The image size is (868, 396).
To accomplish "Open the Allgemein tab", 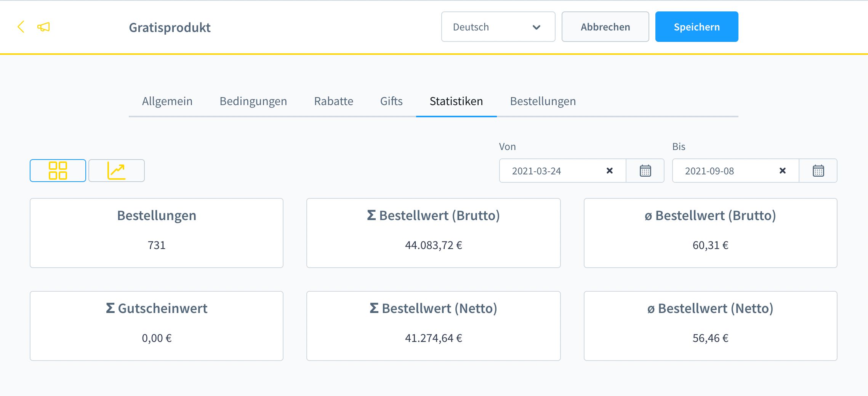I will pyautogui.click(x=167, y=101).
